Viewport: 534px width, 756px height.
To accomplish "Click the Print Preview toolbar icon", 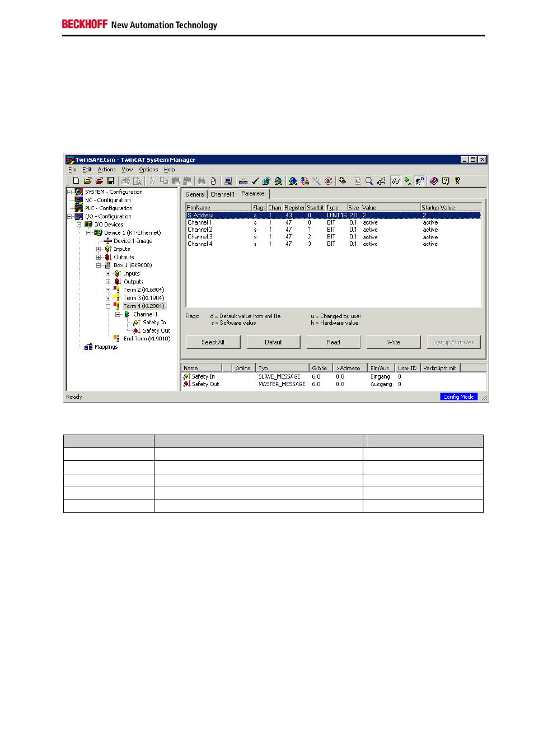I will [137, 181].
